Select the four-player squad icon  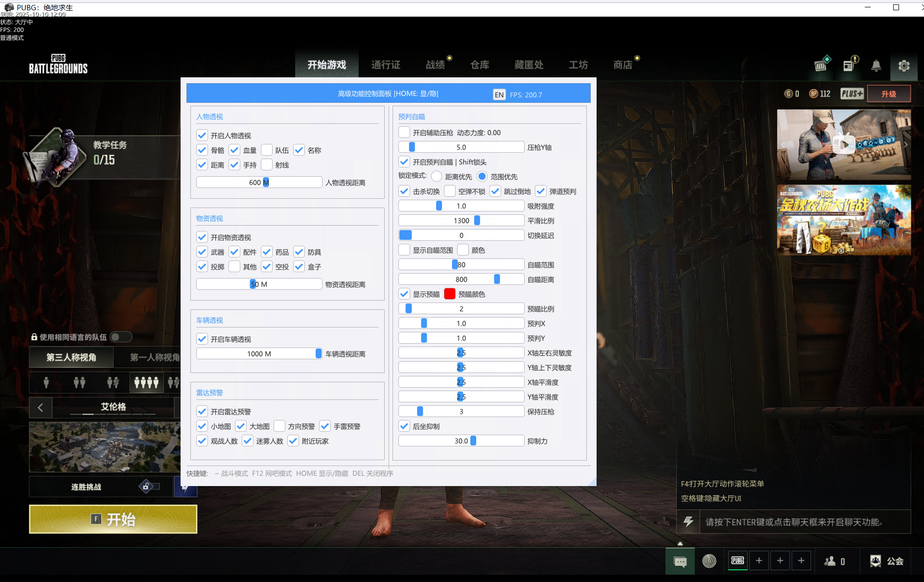pos(146,382)
